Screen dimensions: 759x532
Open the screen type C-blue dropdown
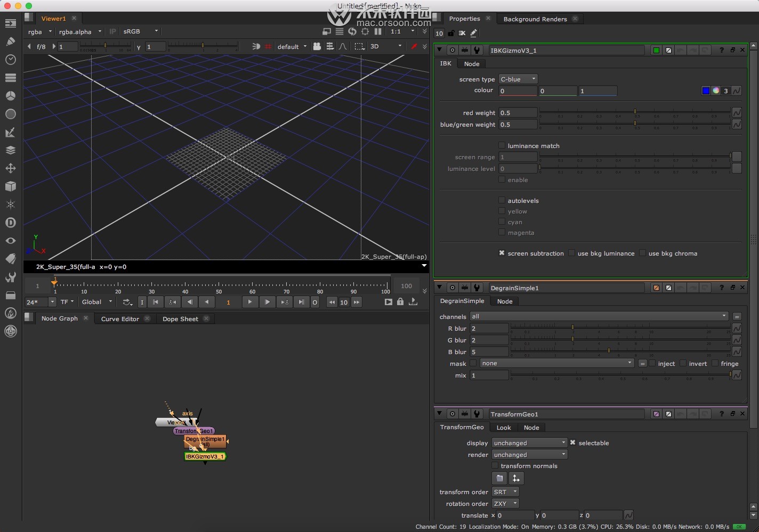coord(518,79)
